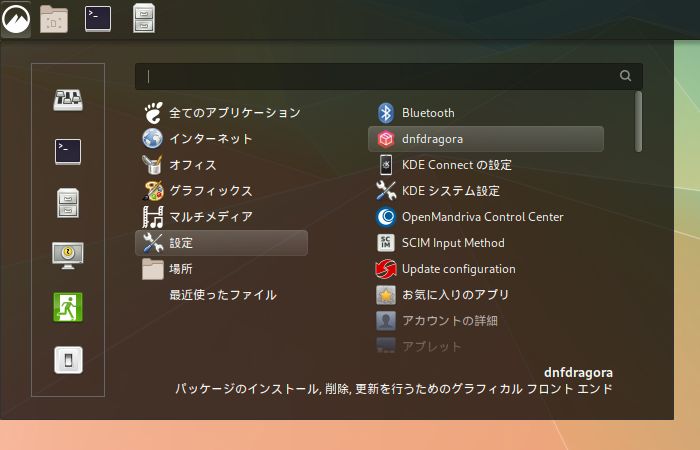Select the インターネット category
This screenshot has width=700, height=450.
221,139
